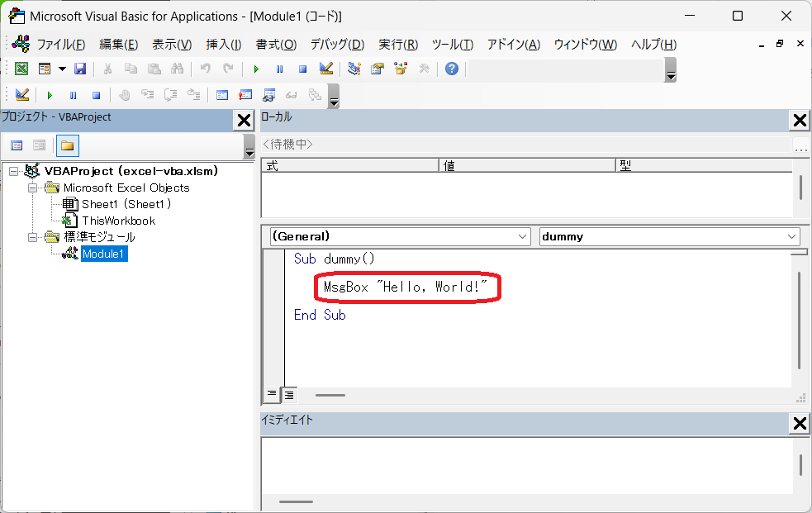812x513 pixels.
Task: Redo with the curved arrow icon
Action: pos(228,69)
